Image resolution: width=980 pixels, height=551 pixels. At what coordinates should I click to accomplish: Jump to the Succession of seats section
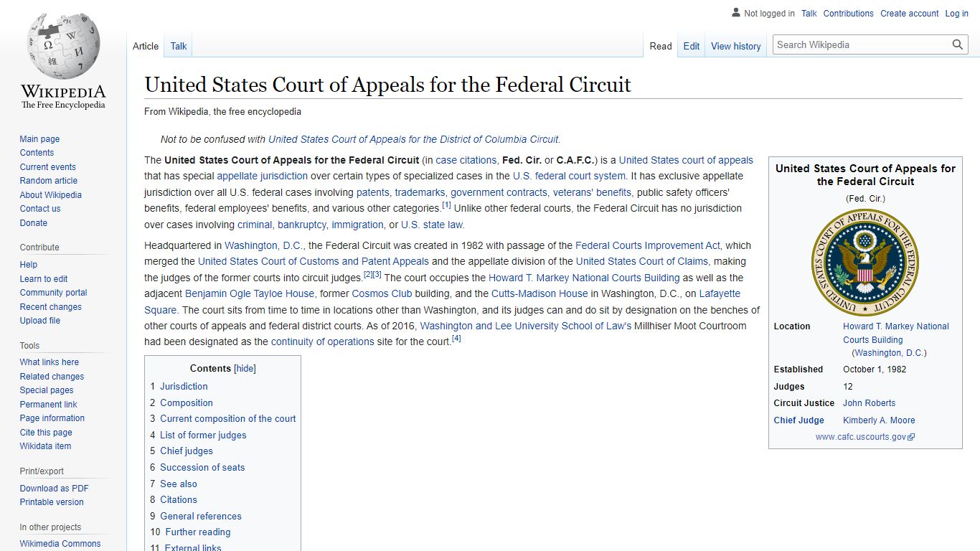click(x=197, y=467)
